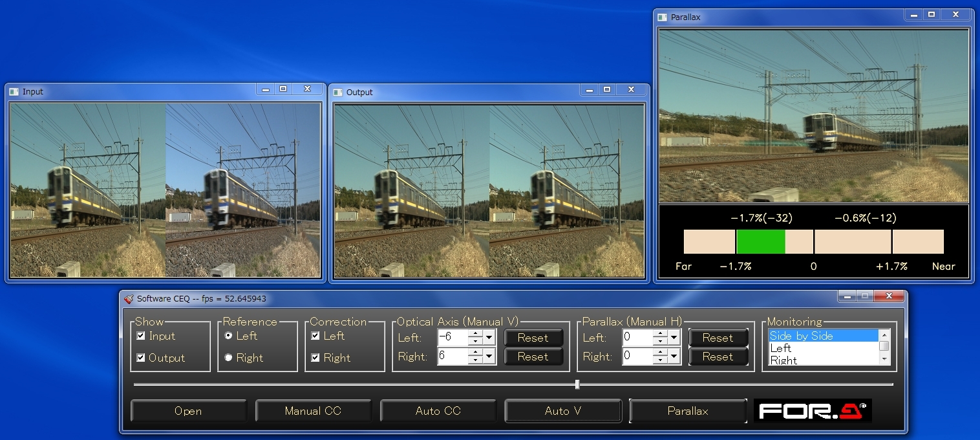The height and width of the screenshot is (440, 980).
Task: Maximize the Output window
Action: coord(606,90)
